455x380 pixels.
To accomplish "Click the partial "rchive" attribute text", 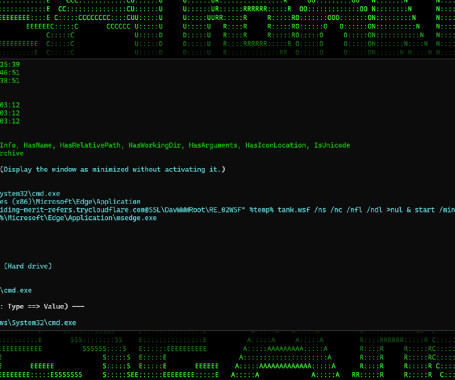I will tap(12, 153).
